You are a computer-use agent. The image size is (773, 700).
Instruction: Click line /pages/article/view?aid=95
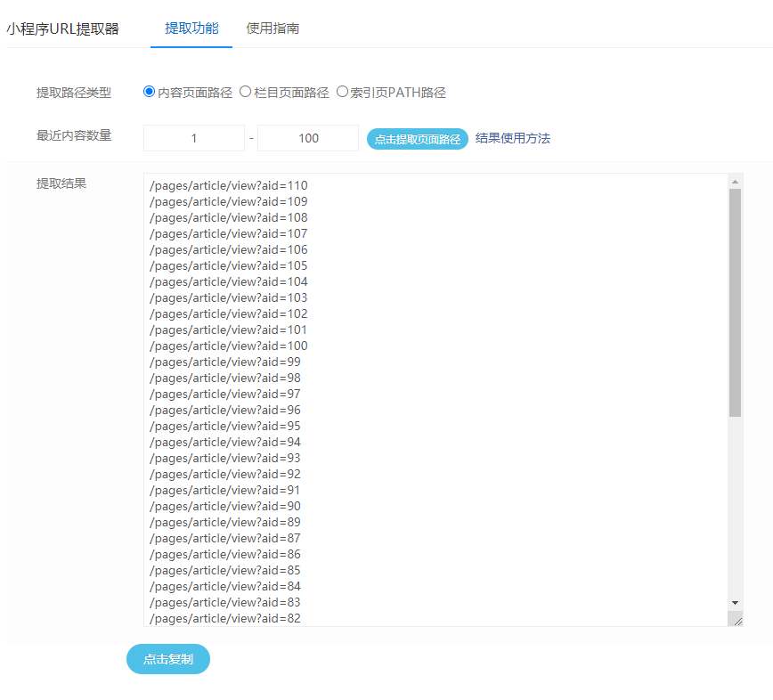point(224,426)
